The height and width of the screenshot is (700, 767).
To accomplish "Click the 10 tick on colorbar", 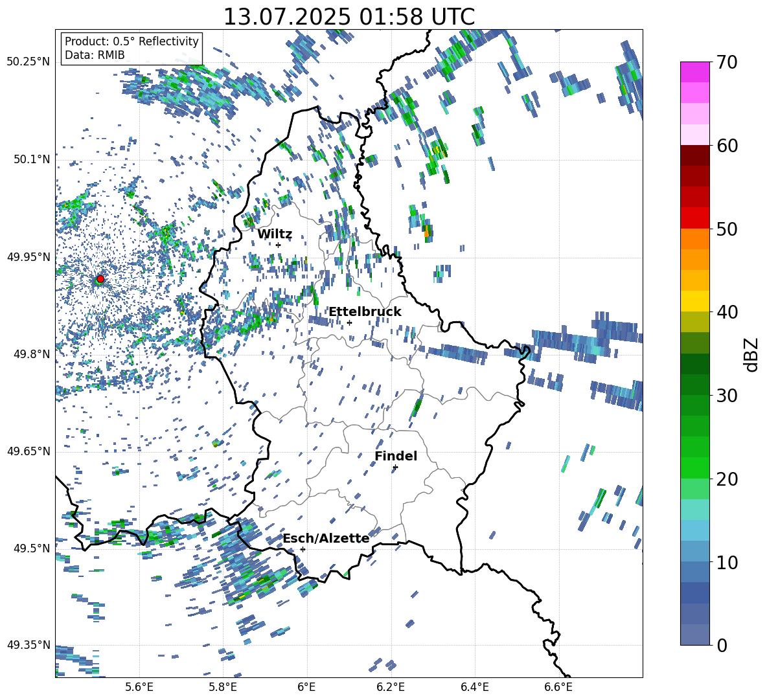I will point(727,562).
